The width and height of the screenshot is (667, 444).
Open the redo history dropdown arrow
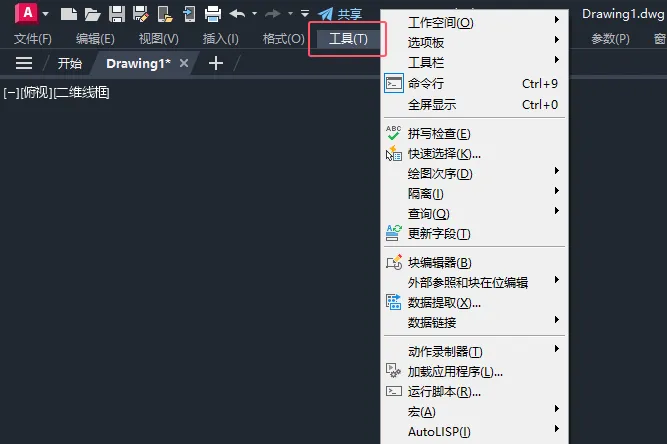click(291, 14)
